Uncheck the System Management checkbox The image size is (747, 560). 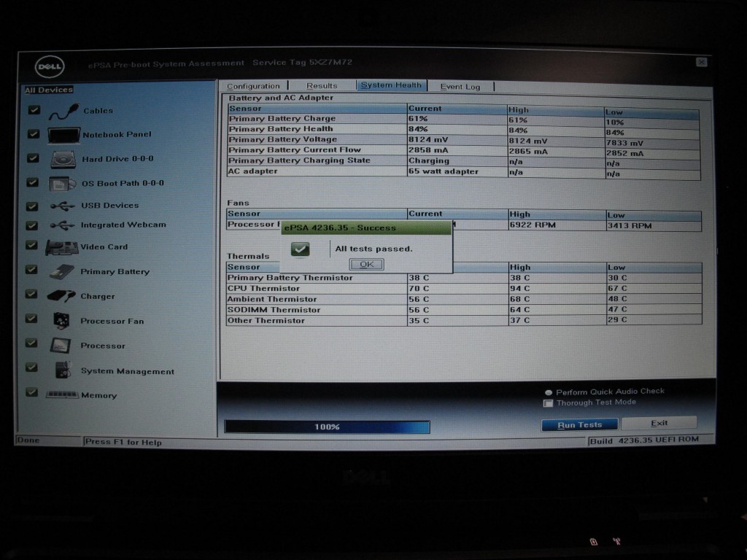point(31,367)
